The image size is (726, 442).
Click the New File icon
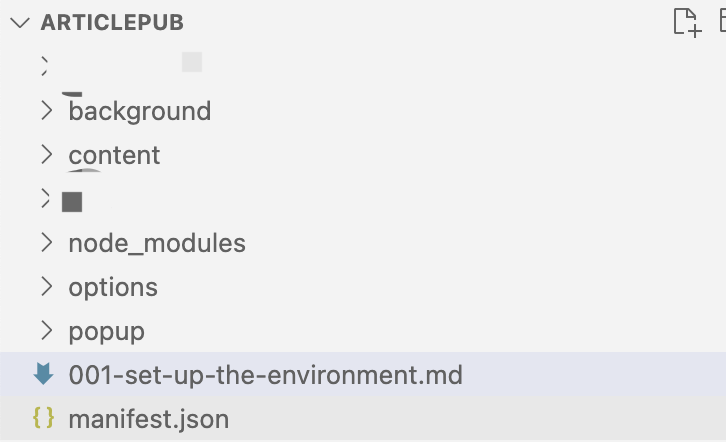coord(688,22)
